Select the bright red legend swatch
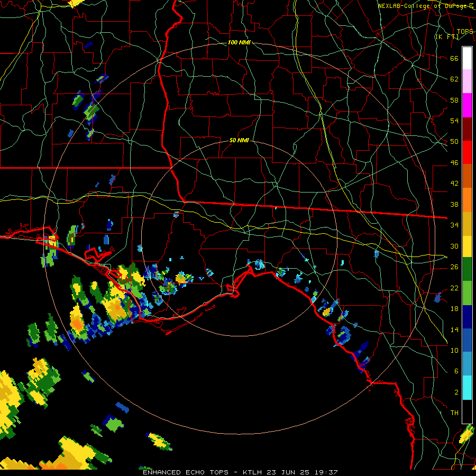Screen dimensions: 476x476 click(467, 152)
